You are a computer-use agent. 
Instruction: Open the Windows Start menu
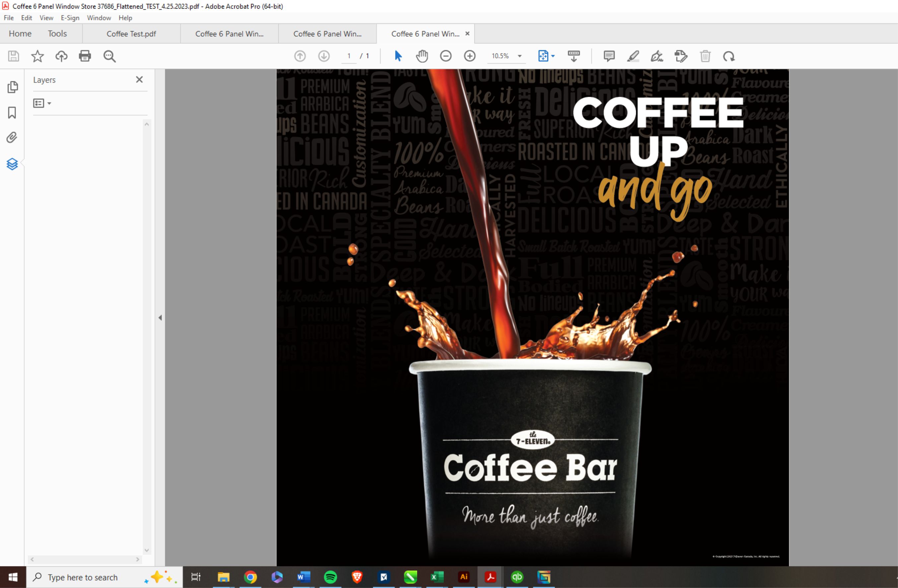pyautogui.click(x=13, y=577)
